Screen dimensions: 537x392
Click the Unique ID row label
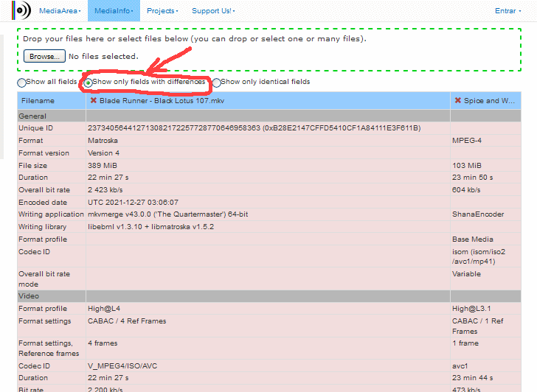click(35, 128)
